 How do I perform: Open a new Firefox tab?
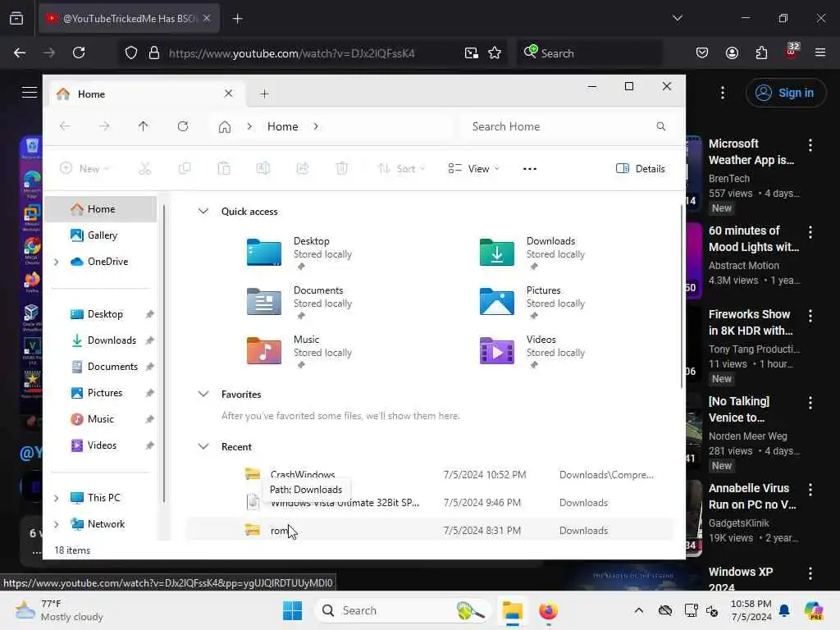[237, 19]
